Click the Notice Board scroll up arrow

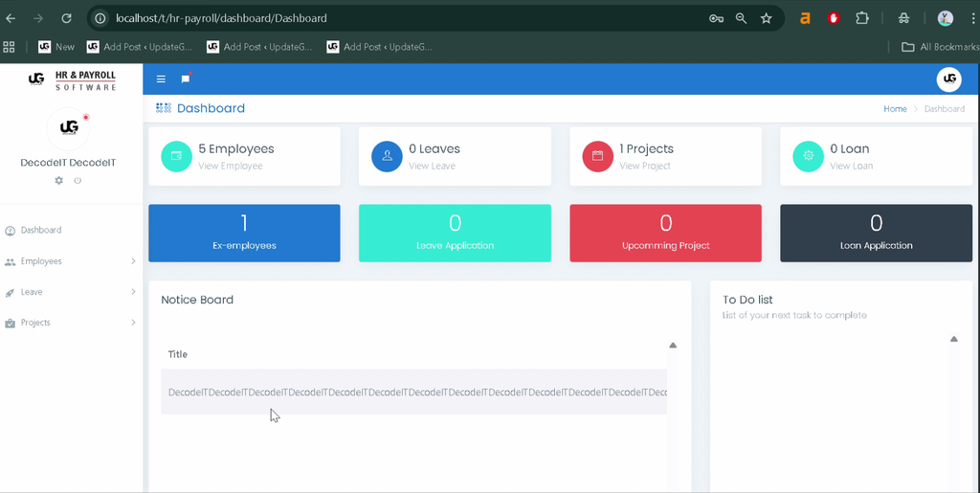click(673, 345)
